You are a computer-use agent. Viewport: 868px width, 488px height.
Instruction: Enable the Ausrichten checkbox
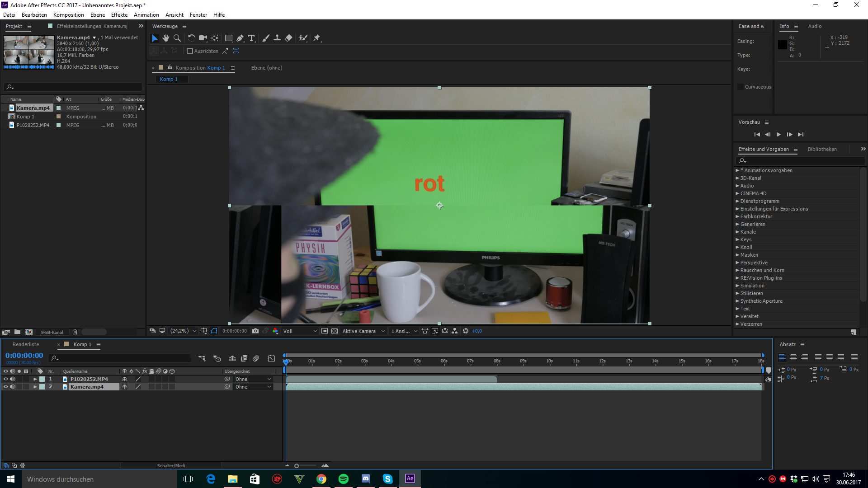[190, 51]
